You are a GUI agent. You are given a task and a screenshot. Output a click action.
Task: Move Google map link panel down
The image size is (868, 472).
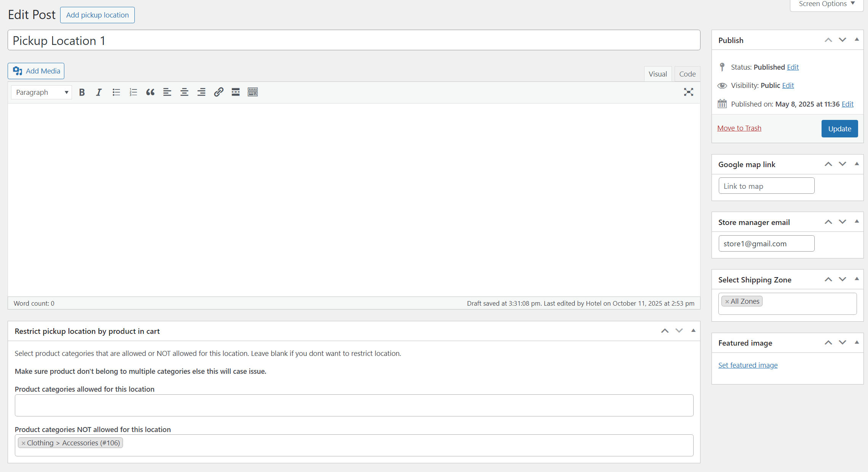pyautogui.click(x=842, y=164)
